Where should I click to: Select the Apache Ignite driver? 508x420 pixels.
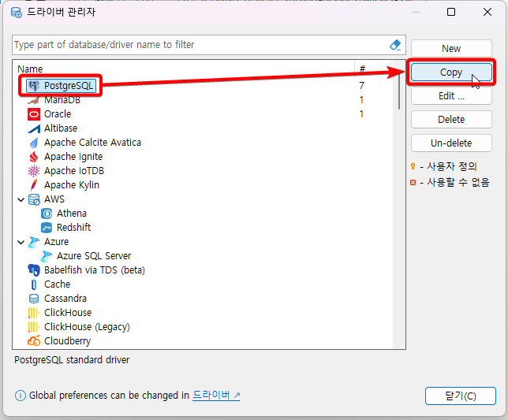click(x=73, y=157)
